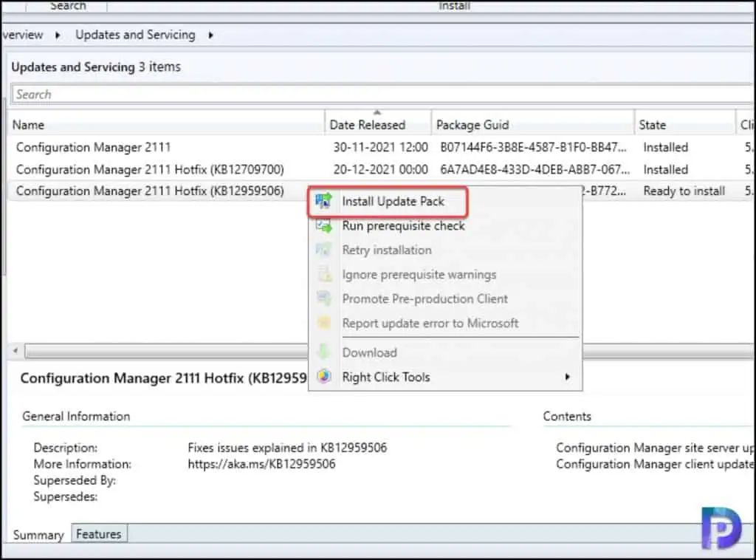The width and height of the screenshot is (756, 560).
Task: Click the Updates and Servicing breadcrumb
Action: pyautogui.click(x=136, y=35)
